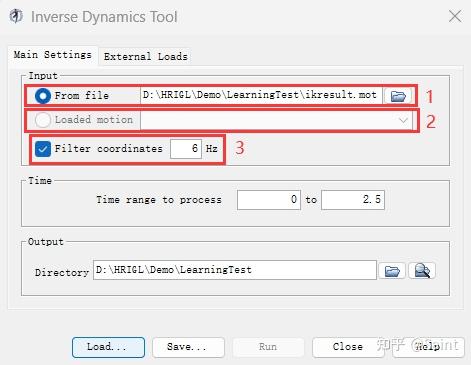Click the Save... button
The height and width of the screenshot is (365, 471).
pyautogui.click(x=188, y=347)
